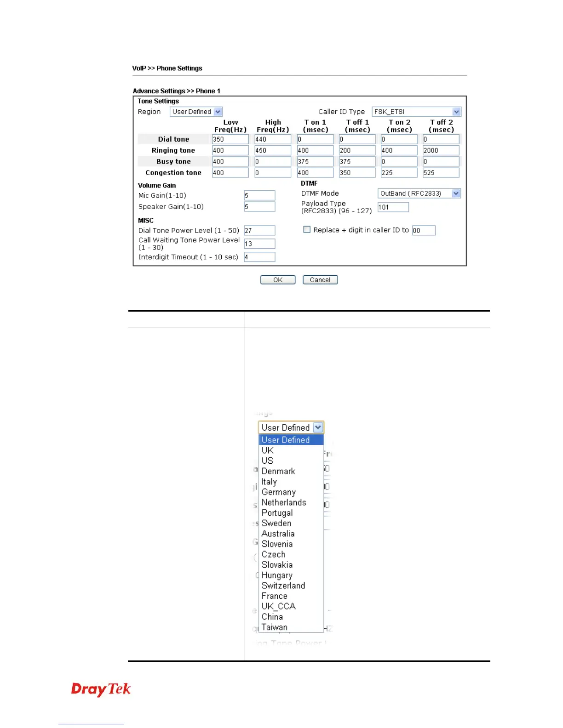Click the Busy tone T off 2 field
The width and height of the screenshot is (563, 728).
pos(441,161)
